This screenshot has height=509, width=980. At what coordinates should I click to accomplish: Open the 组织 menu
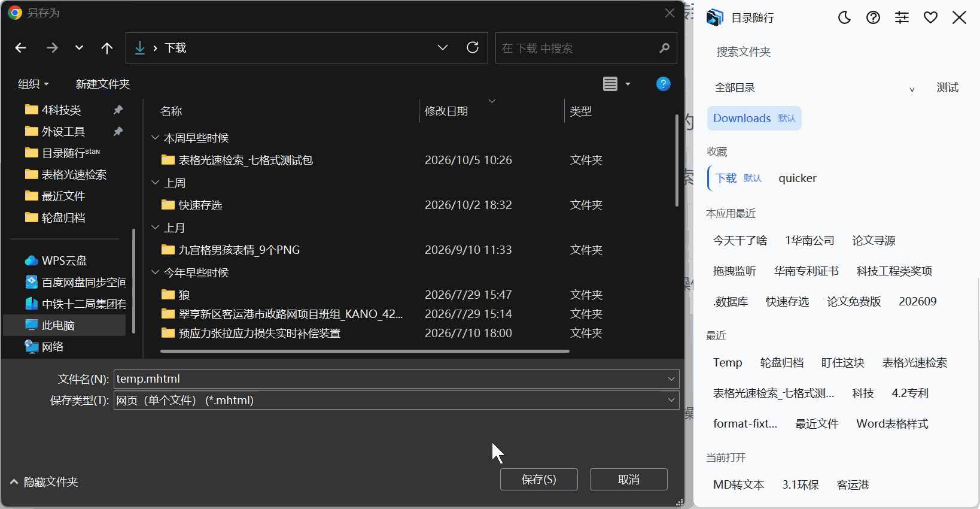click(x=33, y=84)
